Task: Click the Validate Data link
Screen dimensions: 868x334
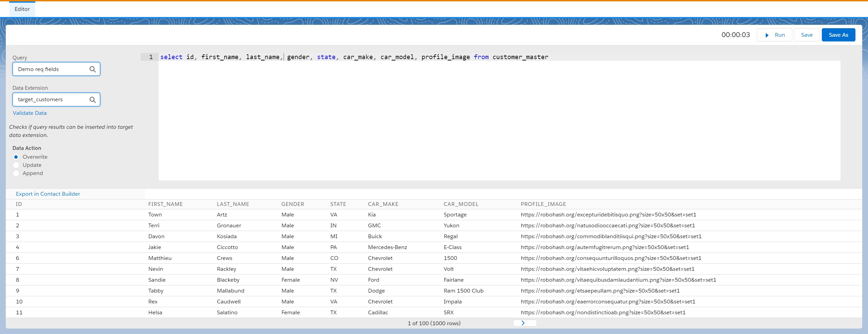Action: click(30, 113)
